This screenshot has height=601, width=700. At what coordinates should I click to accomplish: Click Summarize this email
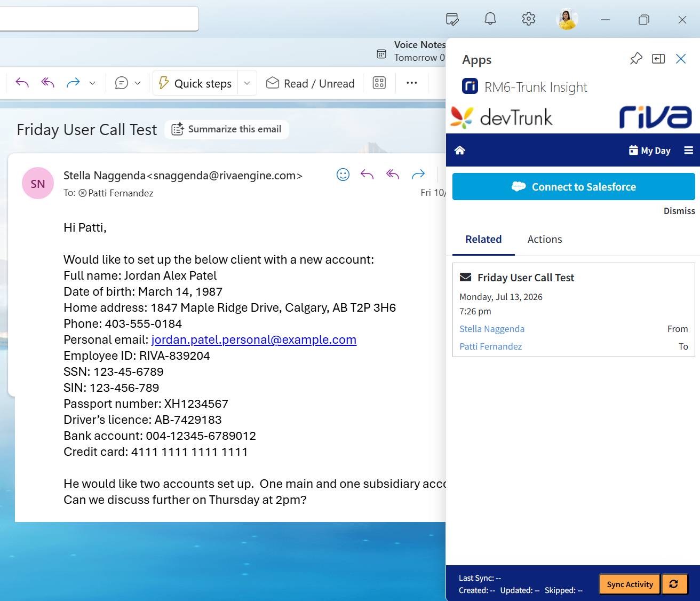(227, 129)
